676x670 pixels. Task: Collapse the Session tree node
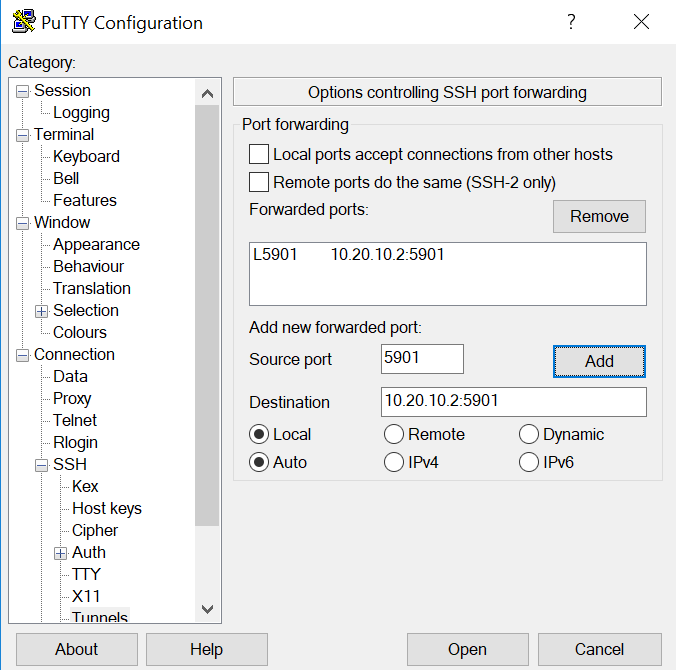[x=22, y=91]
